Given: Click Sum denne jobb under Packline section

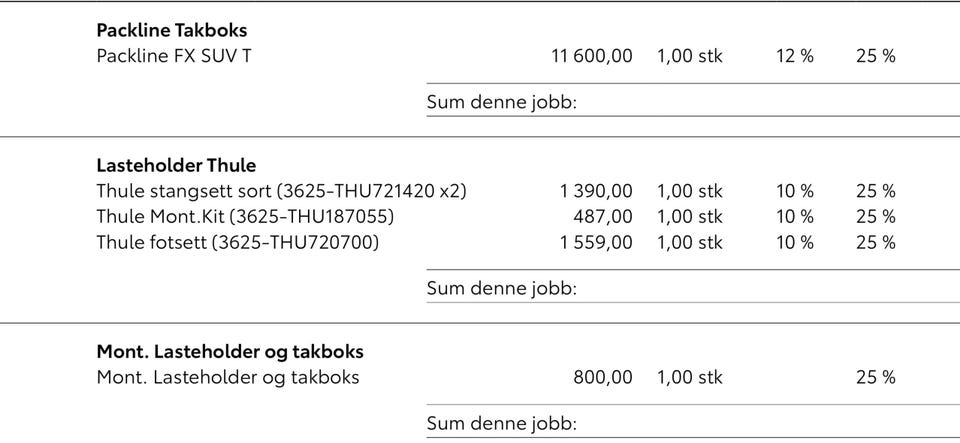Looking at the screenshot, I should [502, 102].
